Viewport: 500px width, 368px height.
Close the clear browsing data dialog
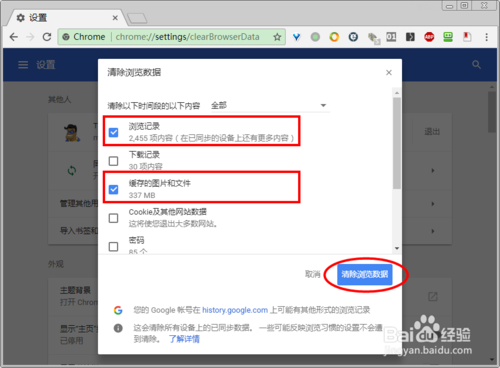point(389,72)
